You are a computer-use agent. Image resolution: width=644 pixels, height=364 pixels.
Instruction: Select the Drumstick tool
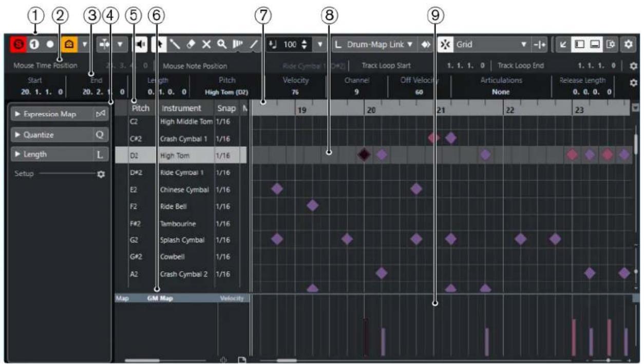[x=176, y=45]
